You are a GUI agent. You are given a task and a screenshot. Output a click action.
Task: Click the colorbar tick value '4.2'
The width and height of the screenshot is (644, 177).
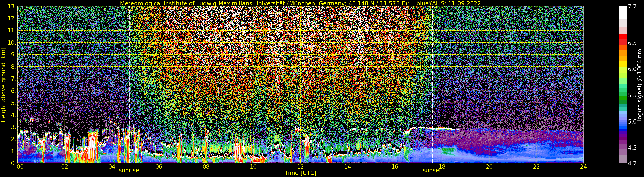click(632, 163)
